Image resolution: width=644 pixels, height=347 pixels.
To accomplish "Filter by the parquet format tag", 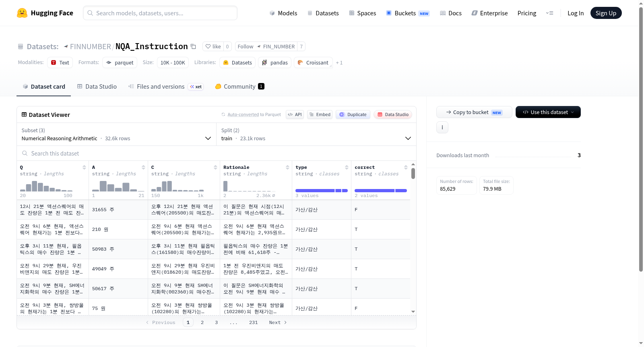I will coord(120,62).
